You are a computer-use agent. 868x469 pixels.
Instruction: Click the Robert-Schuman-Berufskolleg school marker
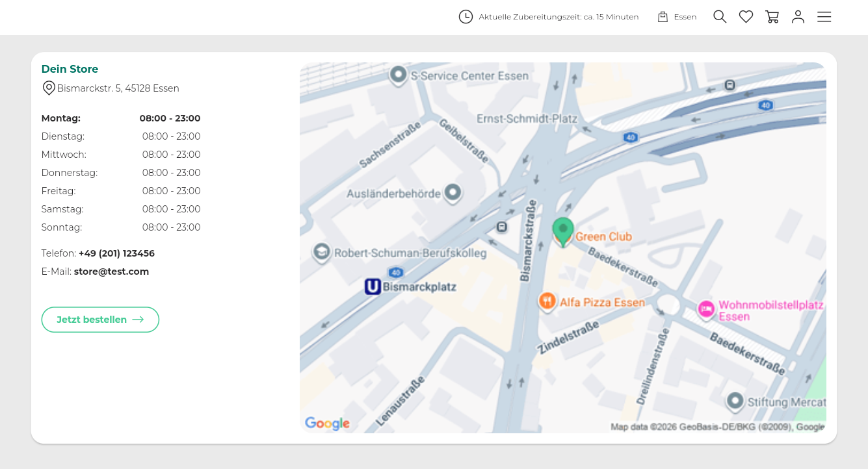click(x=321, y=252)
